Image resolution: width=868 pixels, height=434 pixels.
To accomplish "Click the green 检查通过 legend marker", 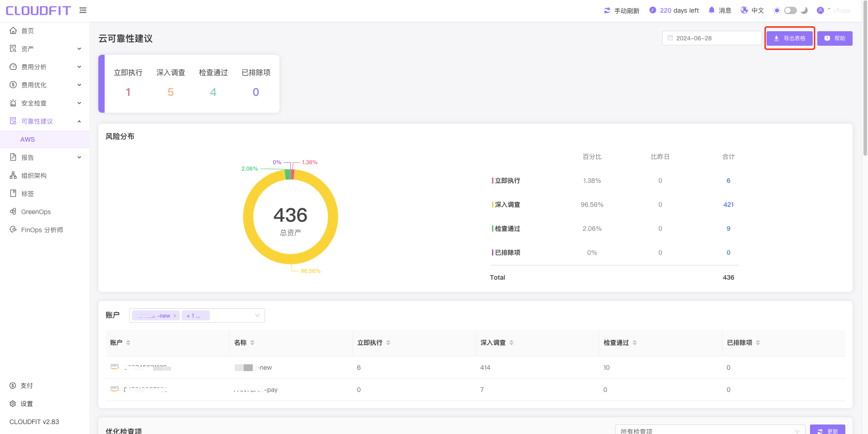I will [492, 229].
